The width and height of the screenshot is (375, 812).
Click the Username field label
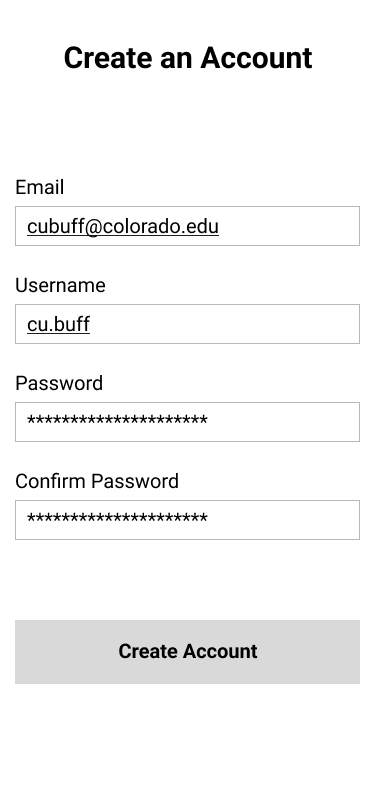click(x=60, y=285)
